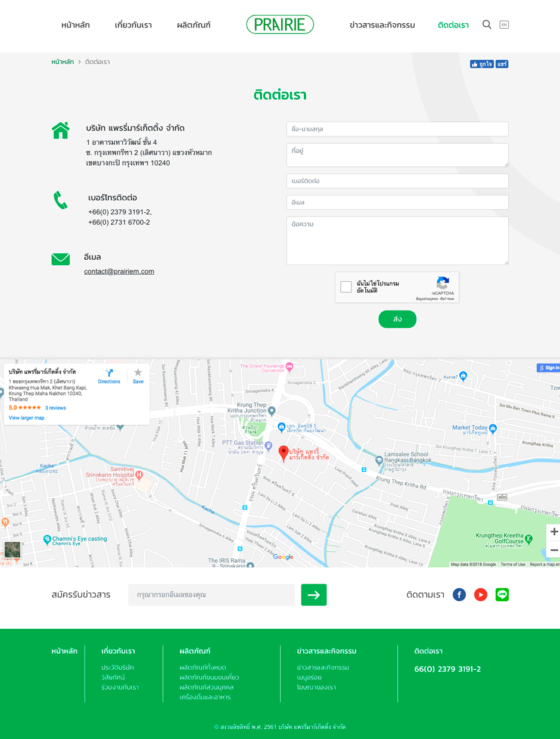The height and width of the screenshot is (739, 560).
Task: Open the เกี่ยวกับเรา menu item
Action: [133, 25]
